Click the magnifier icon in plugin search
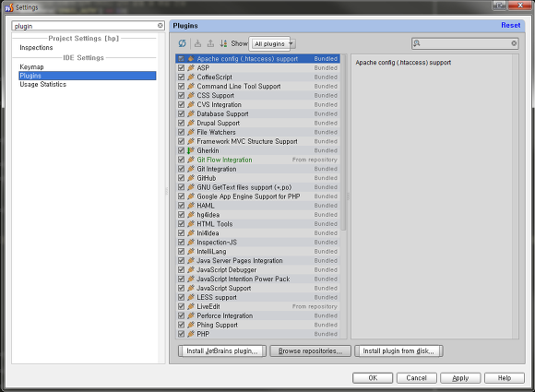 [417, 43]
